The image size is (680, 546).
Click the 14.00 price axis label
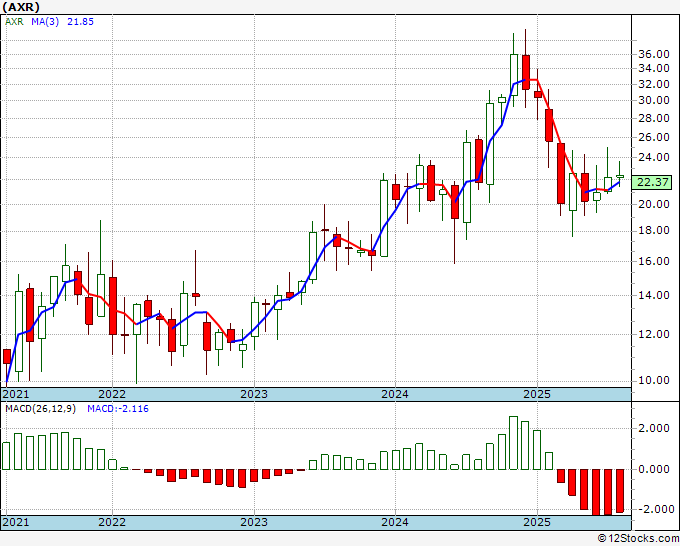click(x=654, y=295)
